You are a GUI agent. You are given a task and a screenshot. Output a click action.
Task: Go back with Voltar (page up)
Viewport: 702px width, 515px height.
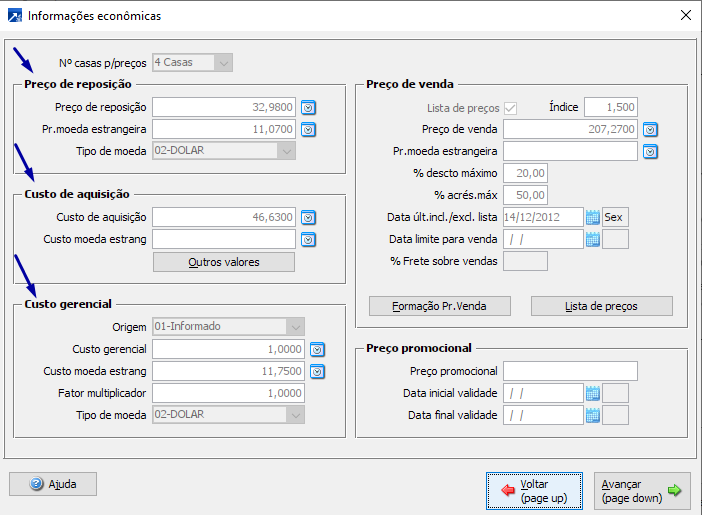[x=535, y=491]
